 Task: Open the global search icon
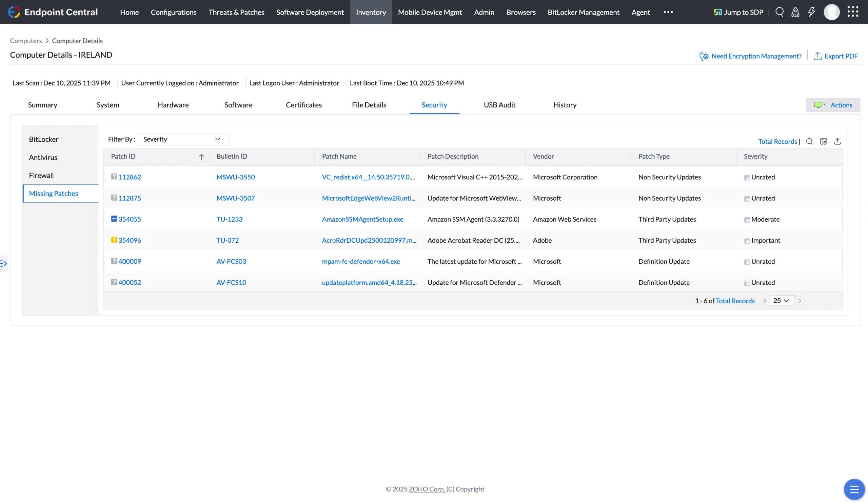[x=780, y=12]
